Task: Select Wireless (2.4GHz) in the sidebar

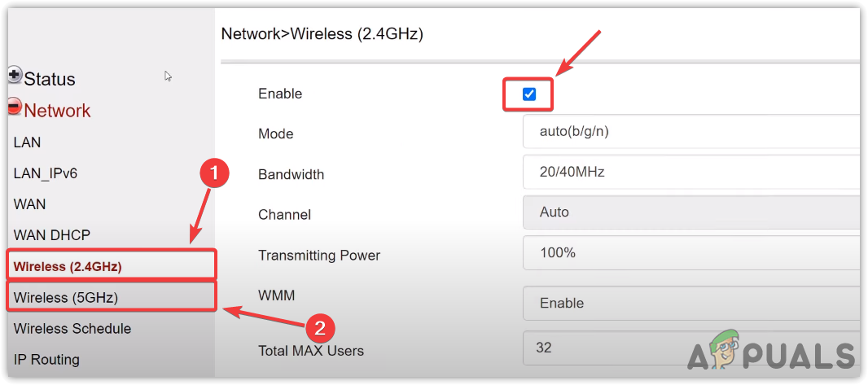Action: coord(68,266)
